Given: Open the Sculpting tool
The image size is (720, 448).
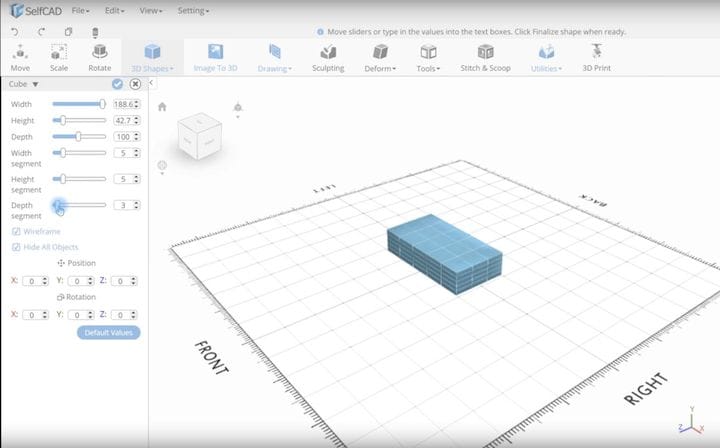Looking at the screenshot, I should tap(328, 57).
